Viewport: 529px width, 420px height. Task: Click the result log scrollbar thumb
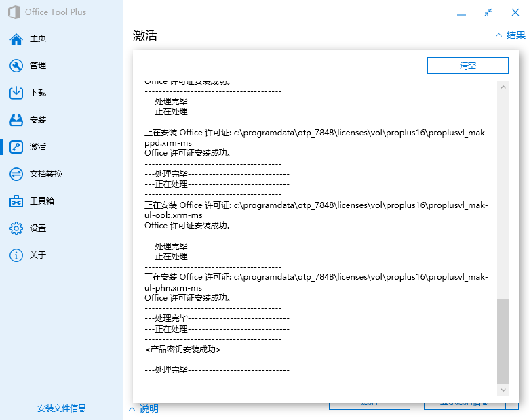(503, 341)
